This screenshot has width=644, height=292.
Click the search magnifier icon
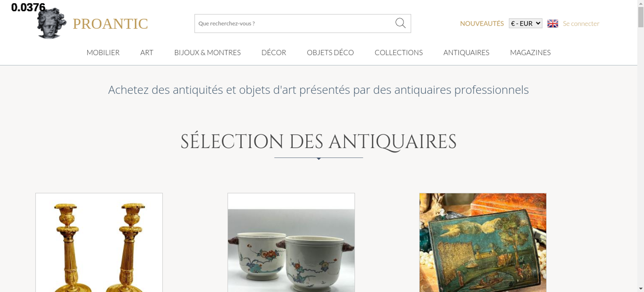tap(400, 23)
